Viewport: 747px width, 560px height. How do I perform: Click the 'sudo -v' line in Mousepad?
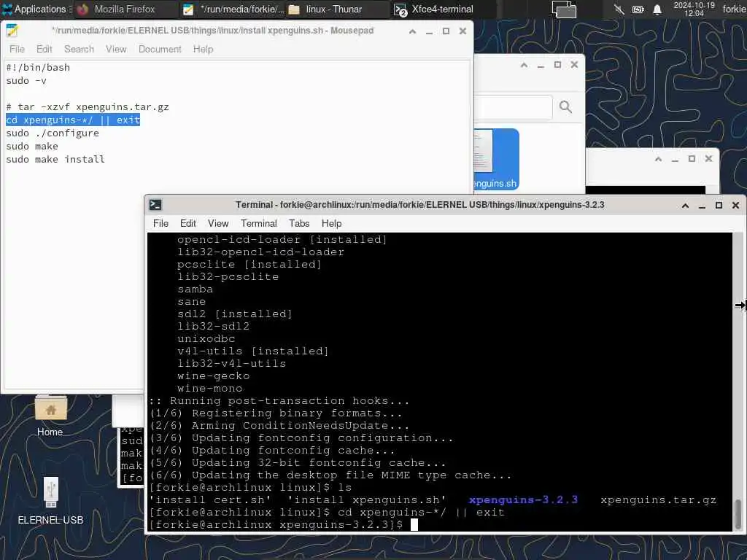[26, 81]
